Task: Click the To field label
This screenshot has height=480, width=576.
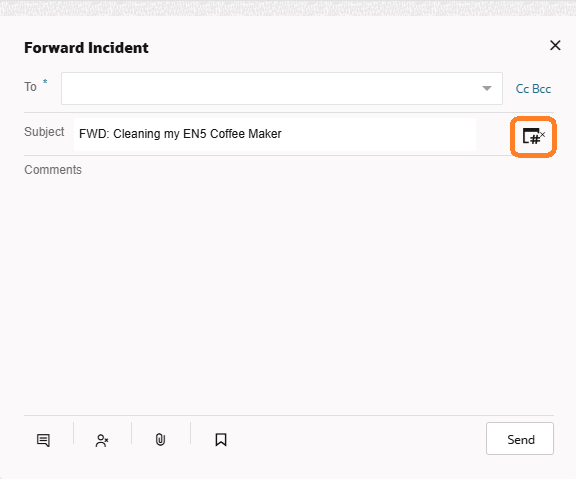Action: (30, 87)
